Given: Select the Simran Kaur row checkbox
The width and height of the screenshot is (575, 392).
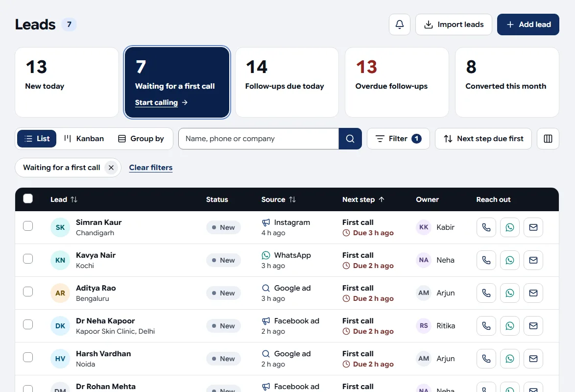Looking at the screenshot, I should tap(28, 226).
